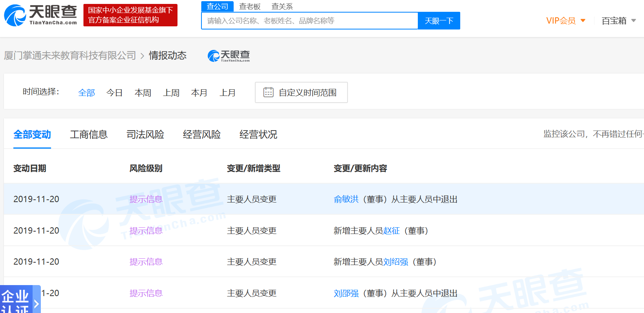
Task: Click the 情报动态 breadcrumb title
Action: [168, 55]
